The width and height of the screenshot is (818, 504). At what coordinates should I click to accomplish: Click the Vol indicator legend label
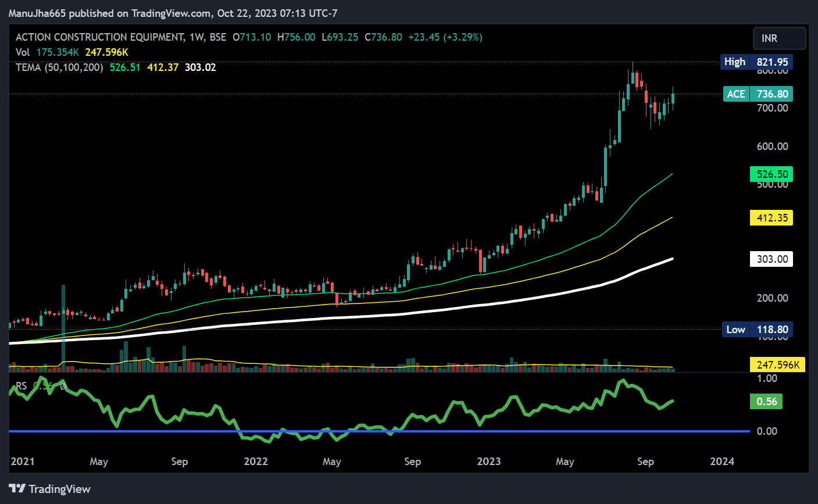(23, 52)
